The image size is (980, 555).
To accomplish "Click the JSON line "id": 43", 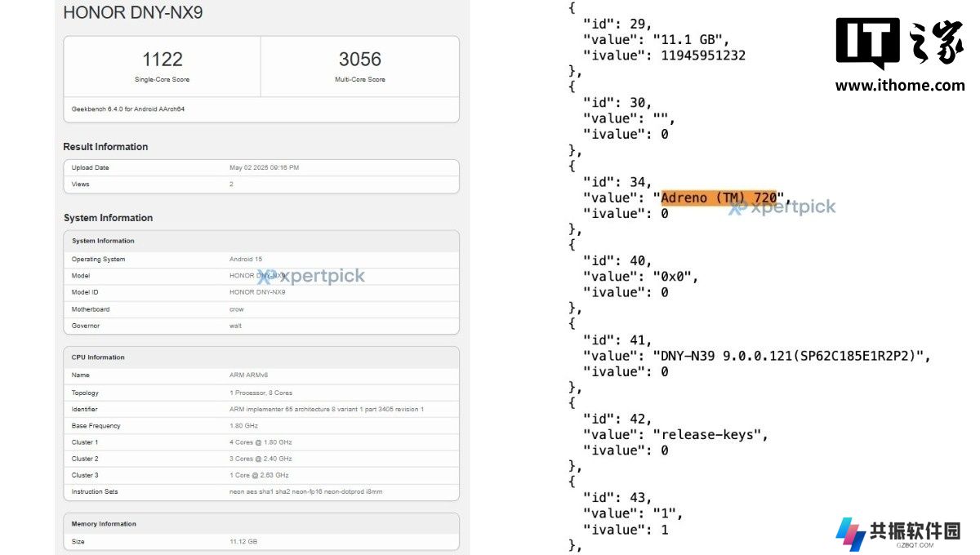I will [x=617, y=498].
